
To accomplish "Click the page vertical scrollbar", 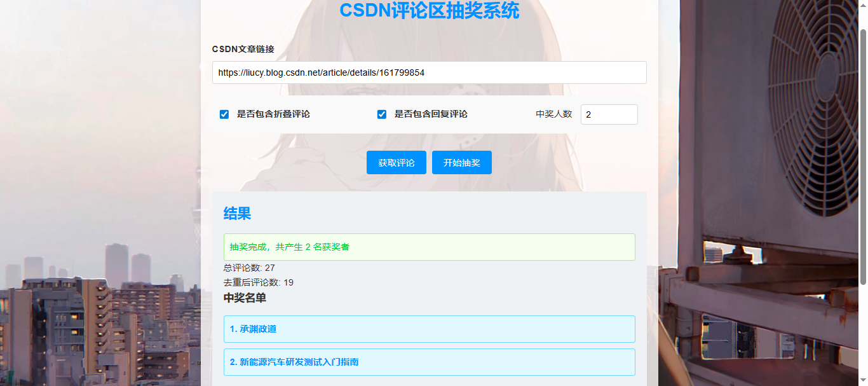I will [863, 156].
